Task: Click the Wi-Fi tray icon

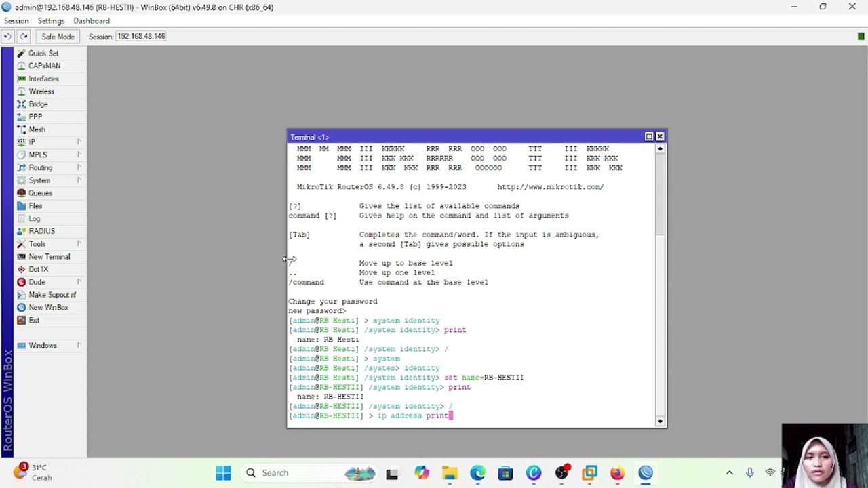Action: [x=770, y=473]
